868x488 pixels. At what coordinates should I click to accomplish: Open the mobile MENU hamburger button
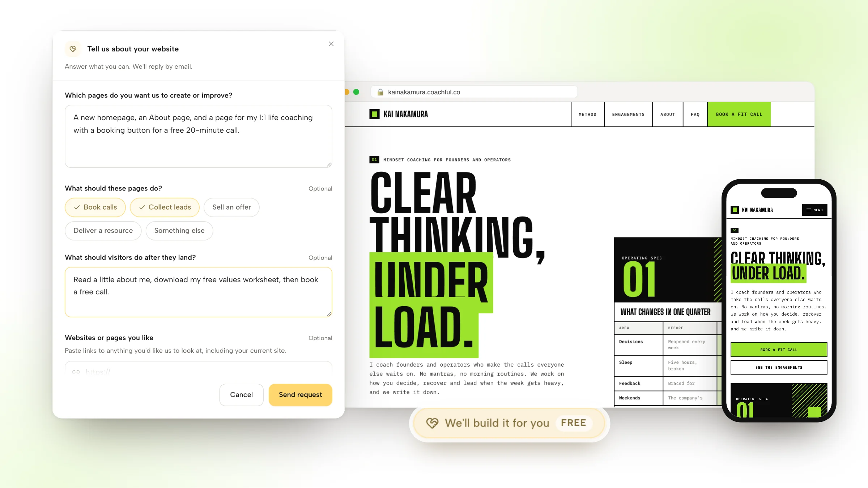[814, 210]
